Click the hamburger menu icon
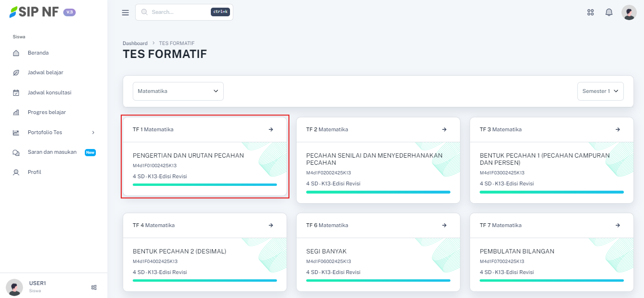 [x=126, y=12]
